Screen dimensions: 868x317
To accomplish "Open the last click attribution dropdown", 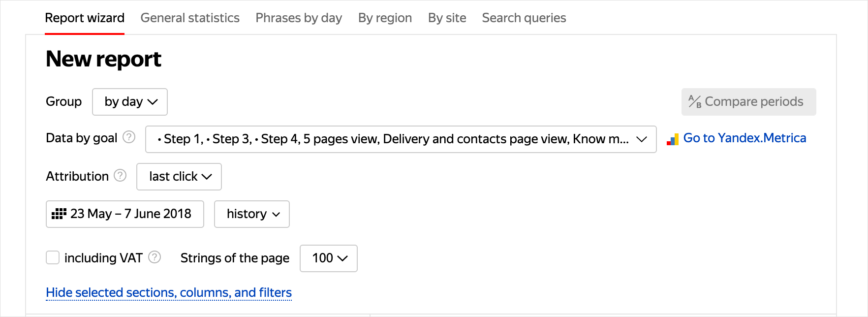I will tap(179, 177).
